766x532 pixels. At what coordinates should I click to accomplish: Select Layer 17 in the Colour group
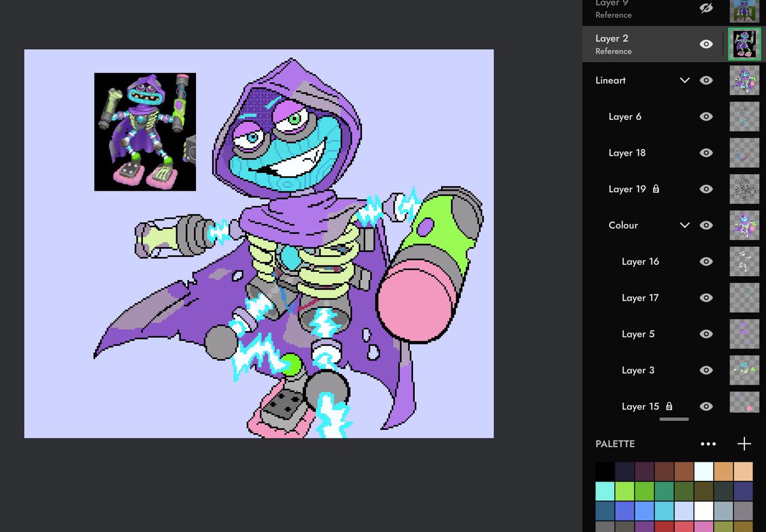640,298
